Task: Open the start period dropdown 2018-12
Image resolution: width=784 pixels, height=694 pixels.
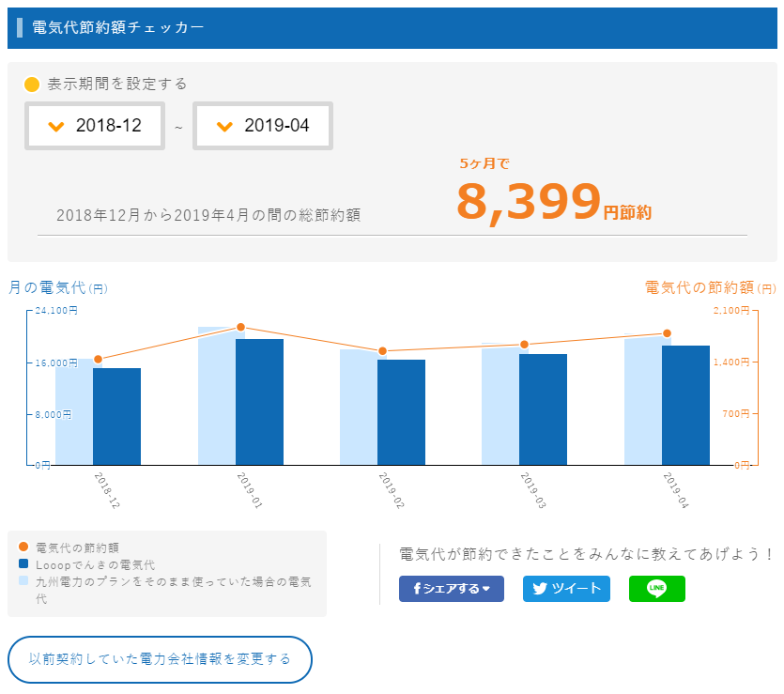Action: (96, 126)
